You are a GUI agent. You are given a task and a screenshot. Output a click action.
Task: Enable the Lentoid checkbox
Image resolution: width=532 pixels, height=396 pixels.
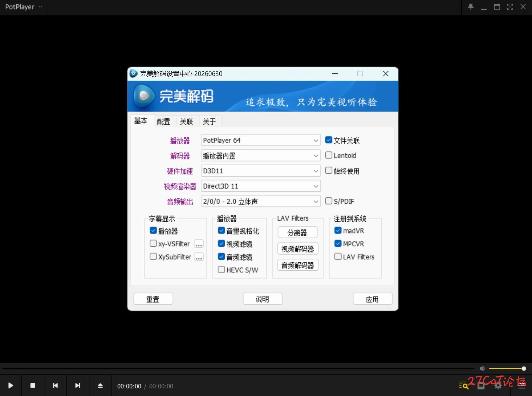point(329,155)
